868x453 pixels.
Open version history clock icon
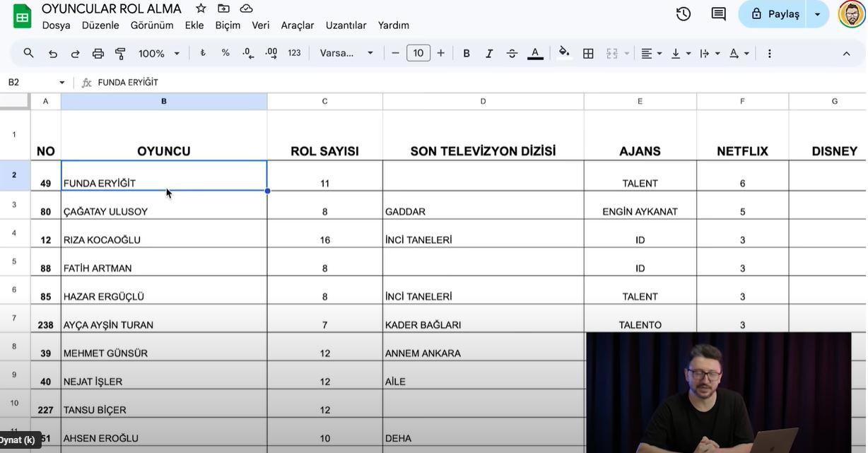(x=684, y=14)
